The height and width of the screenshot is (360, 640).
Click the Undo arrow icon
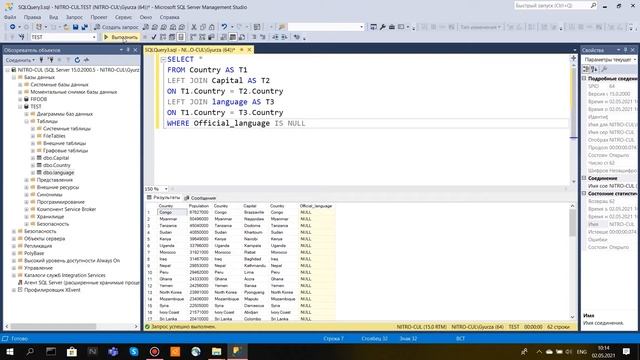click(224, 27)
